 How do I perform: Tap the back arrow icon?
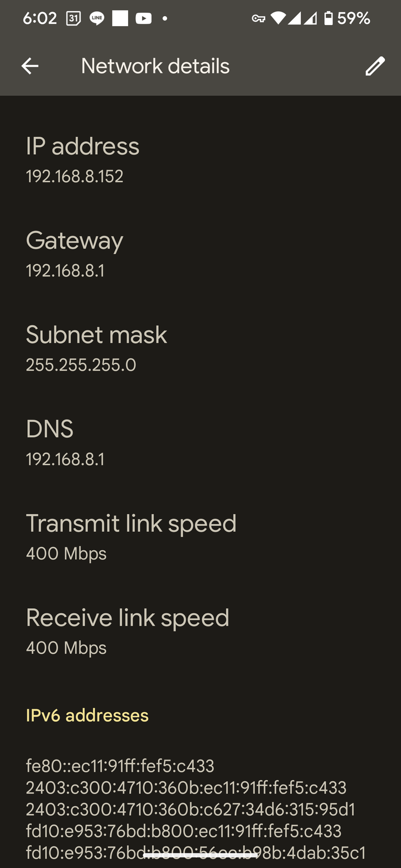point(30,66)
